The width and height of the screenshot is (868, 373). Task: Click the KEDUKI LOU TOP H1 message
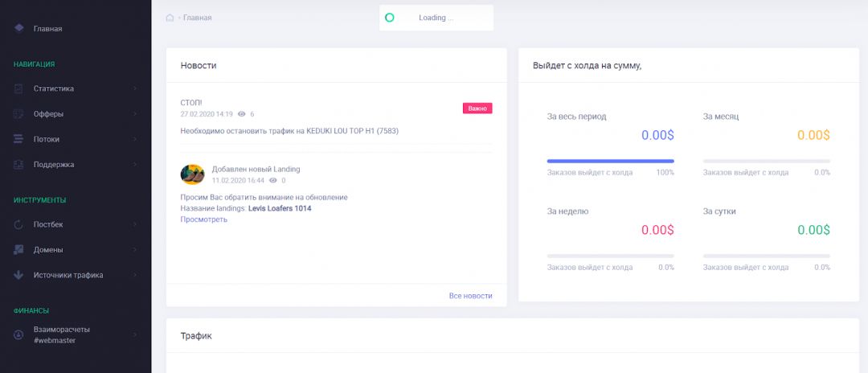coord(289,131)
